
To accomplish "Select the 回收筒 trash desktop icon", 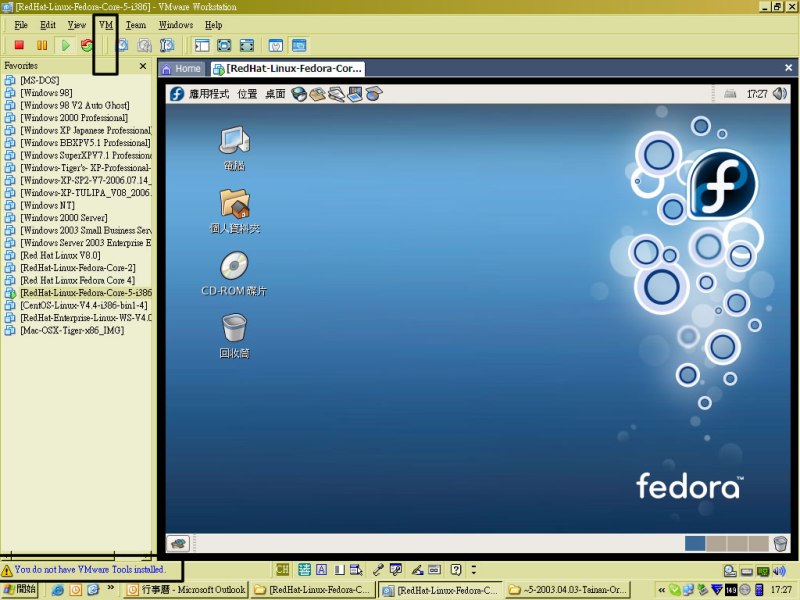I will (x=234, y=336).
